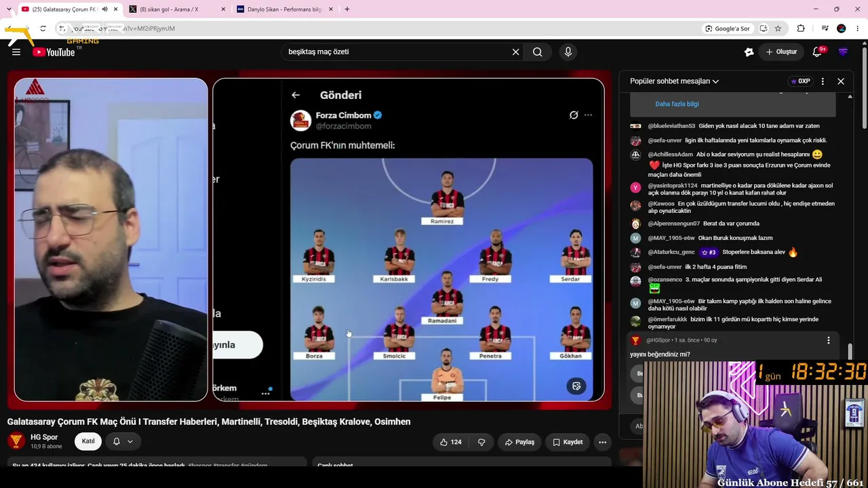
Task: Open notification preferences bell dropdown
Action: 122,441
